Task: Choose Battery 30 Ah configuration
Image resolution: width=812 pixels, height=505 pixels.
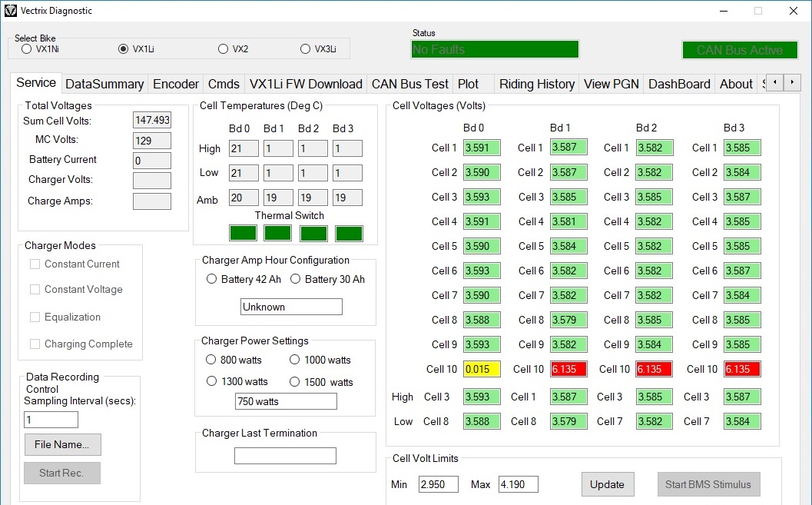Action: point(295,279)
